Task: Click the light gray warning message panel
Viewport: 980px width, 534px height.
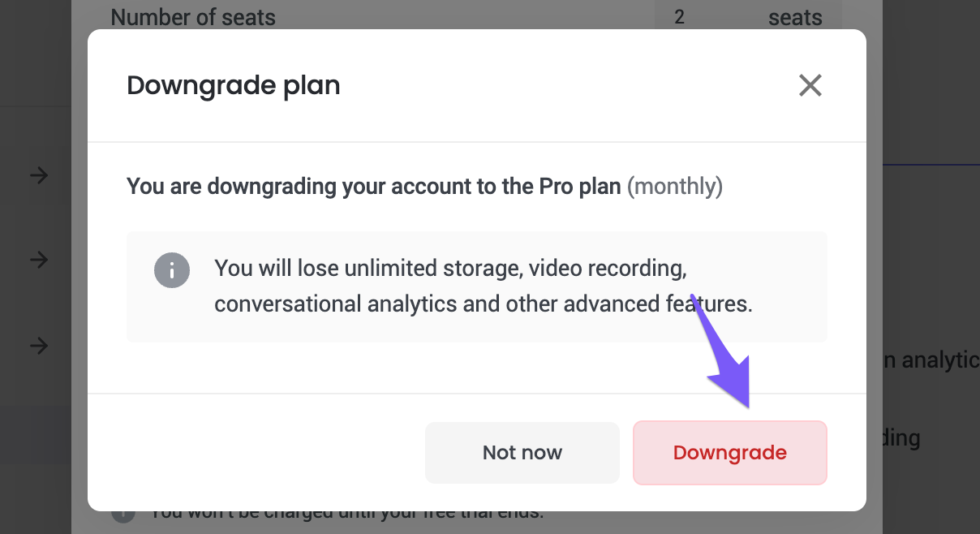Action: [x=477, y=286]
